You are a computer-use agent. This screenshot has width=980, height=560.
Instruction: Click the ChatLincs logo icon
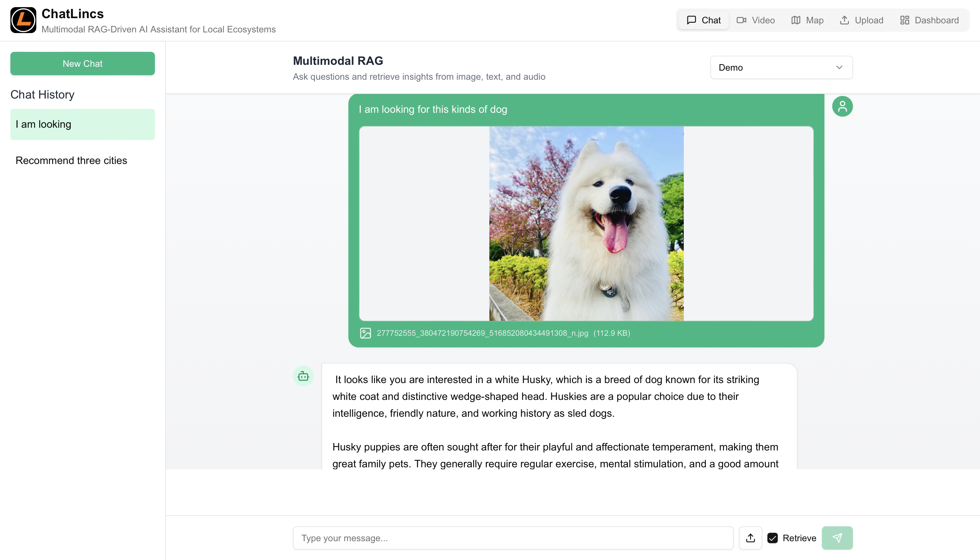(x=23, y=20)
